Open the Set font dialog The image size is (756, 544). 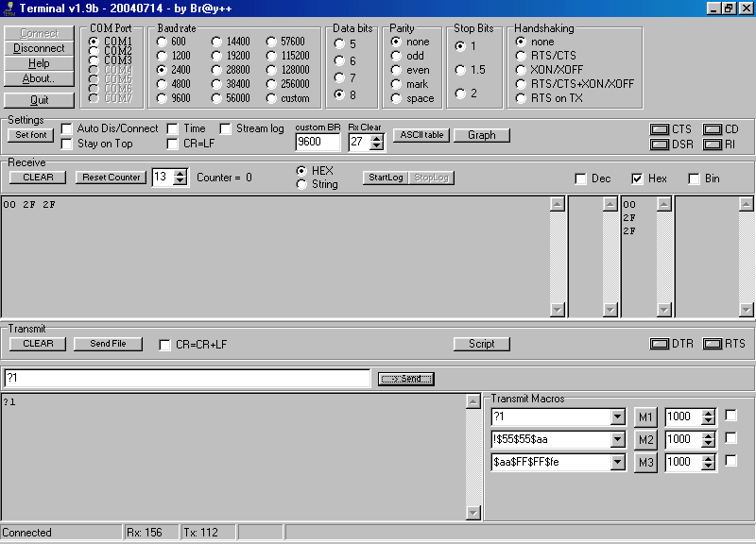click(31, 135)
